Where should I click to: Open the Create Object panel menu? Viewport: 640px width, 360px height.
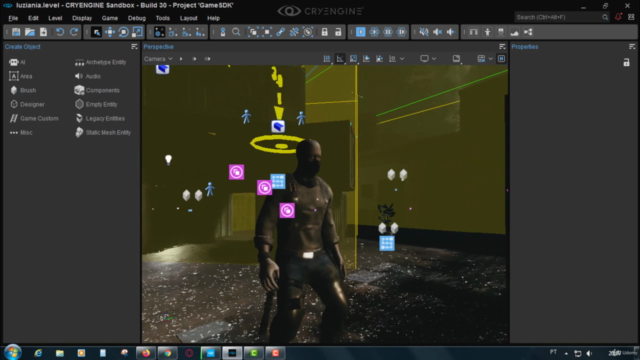point(134,47)
